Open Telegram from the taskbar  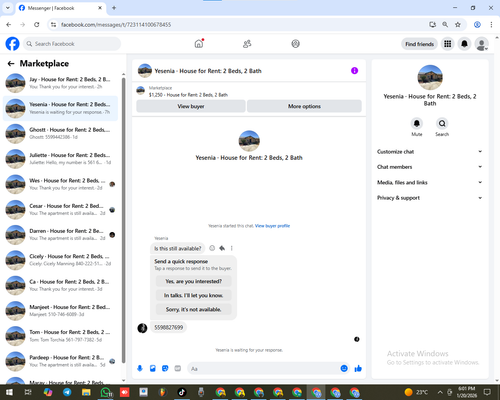(x=67, y=392)
